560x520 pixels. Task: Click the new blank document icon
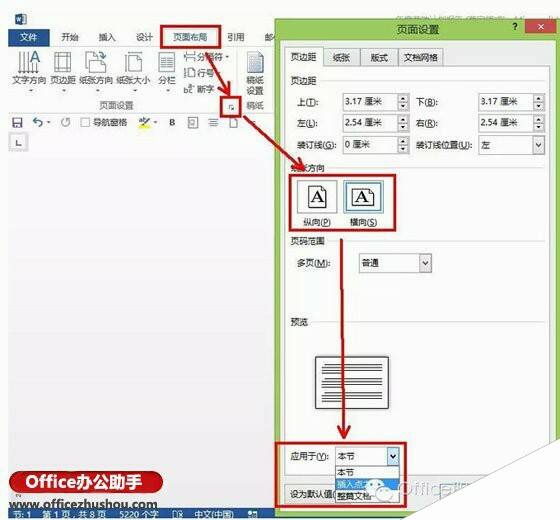pos(233,123)
